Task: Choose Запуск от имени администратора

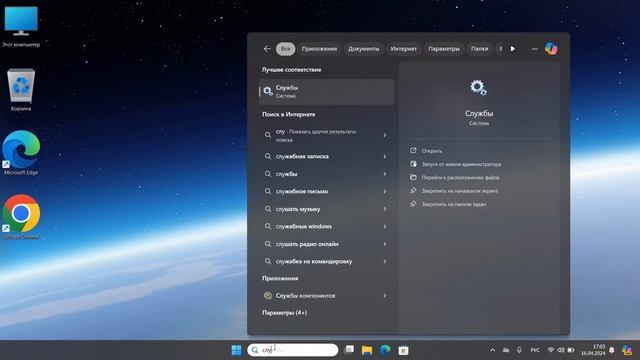Action: click(461, 164)
